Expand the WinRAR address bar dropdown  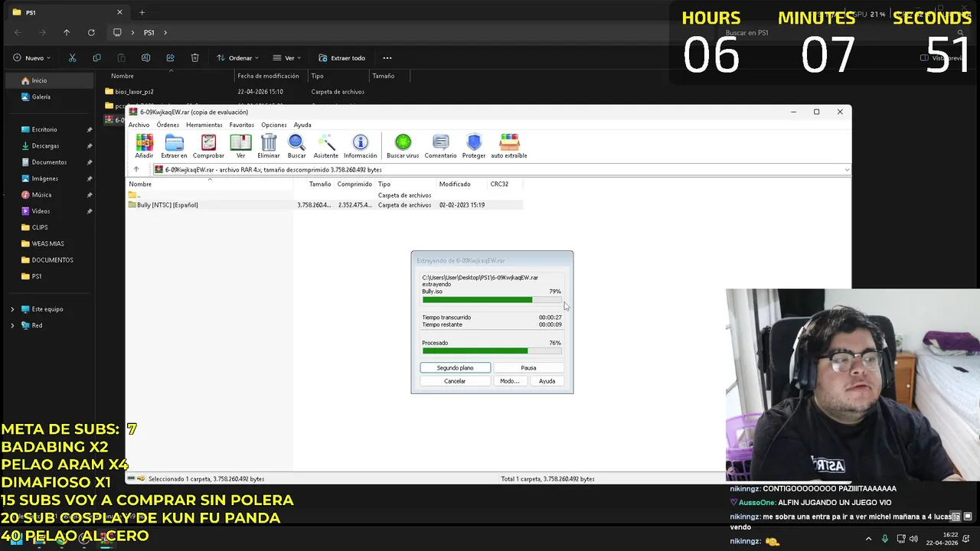point(847,169)
